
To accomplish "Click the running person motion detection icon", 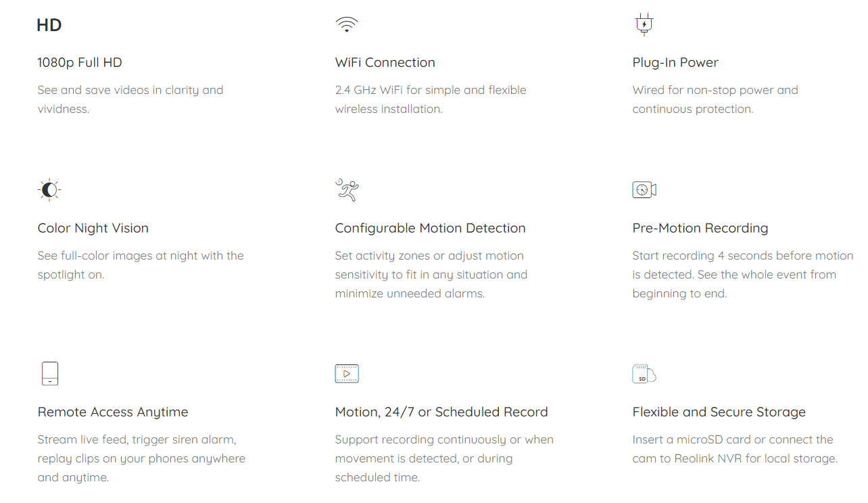I will pyautogui.click(x=347, y=190).
